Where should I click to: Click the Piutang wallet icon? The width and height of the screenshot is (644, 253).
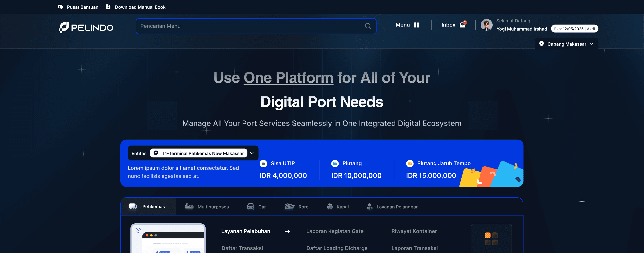click(335, 163)
